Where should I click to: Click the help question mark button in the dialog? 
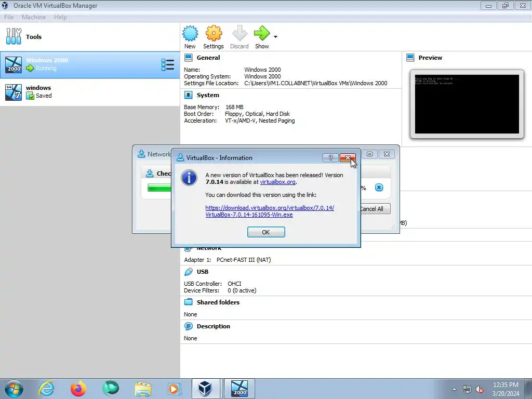331,157
